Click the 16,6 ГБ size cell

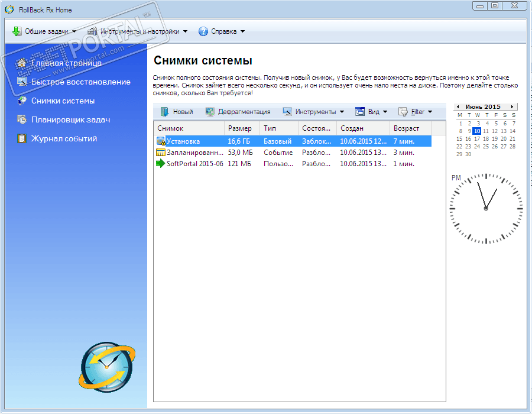point(239,141)
